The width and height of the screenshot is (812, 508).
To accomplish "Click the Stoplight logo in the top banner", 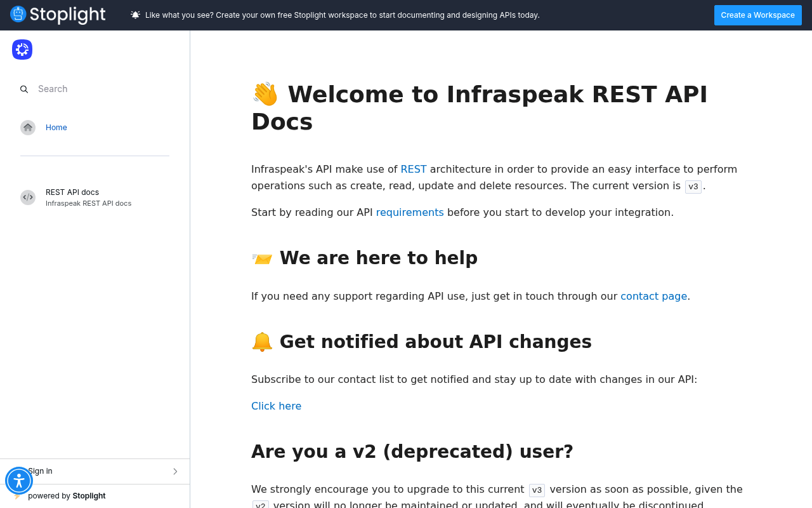I will 58,15.
